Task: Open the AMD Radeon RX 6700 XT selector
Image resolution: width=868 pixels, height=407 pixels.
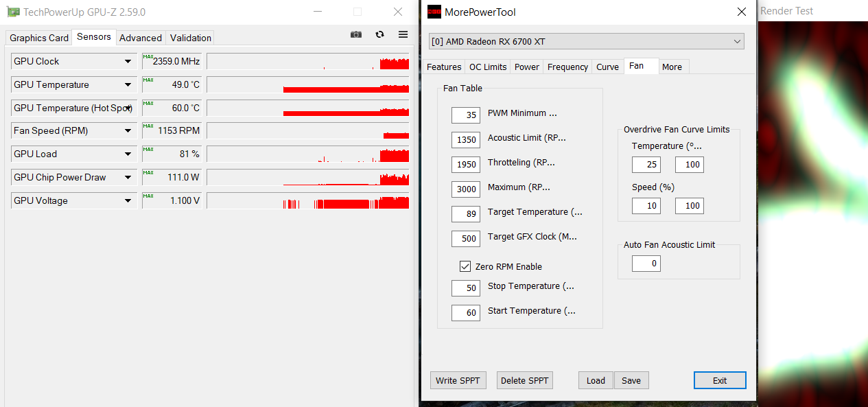Action: [587, 41]
